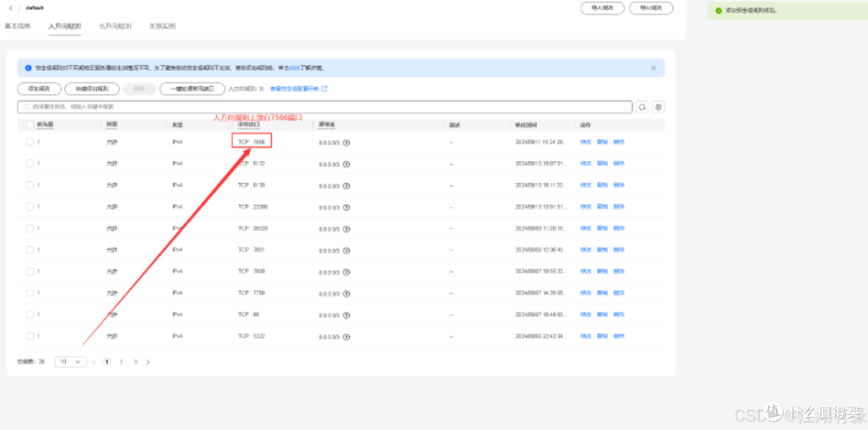Viewport: 868px width, 430px height.
Task: Click the 此处 link in the info banner
Action: tap(295, 68)
